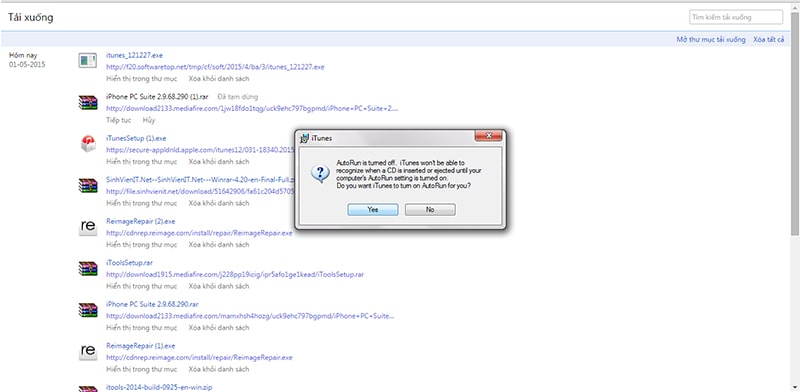Click the itunes_121227.exe file icon
Viewport: 800px width, 392px height.
(x=88, y=61)
